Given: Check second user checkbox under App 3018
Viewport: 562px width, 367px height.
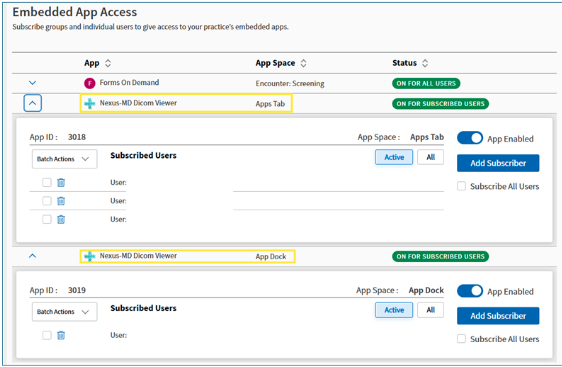Looking at the screenshot, I should click(47, 201).
